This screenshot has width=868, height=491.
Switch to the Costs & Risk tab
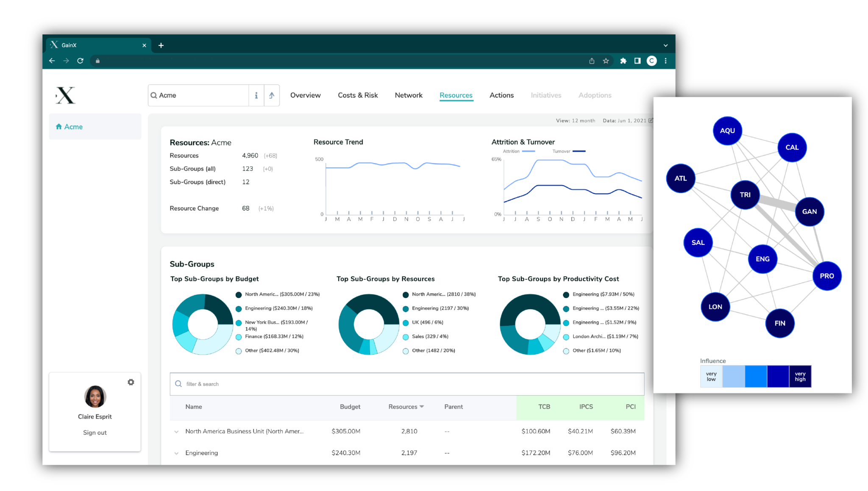358,95
